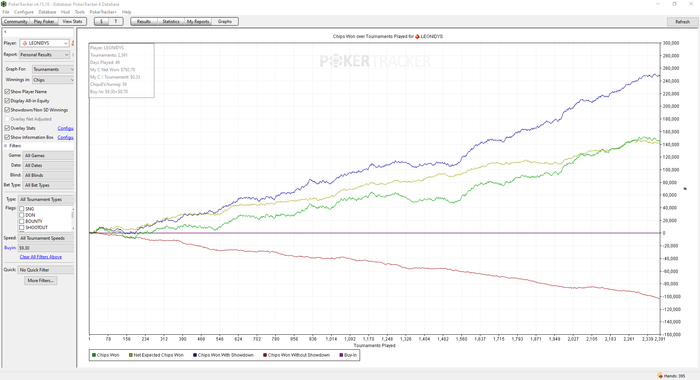The image size is (700, 380).
Task: Click the Tournaments Played axis label
Action: (374, 346)
